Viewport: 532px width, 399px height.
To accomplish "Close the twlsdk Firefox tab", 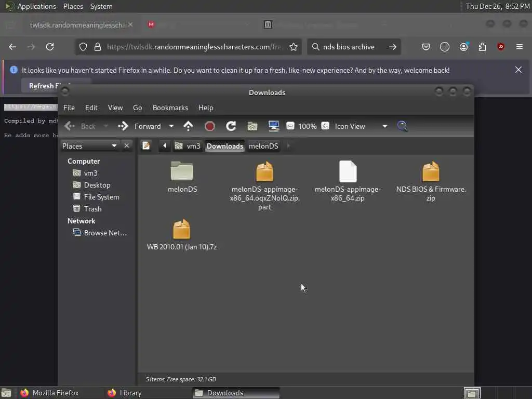I will pyautogui.click(x=130, y=24).
